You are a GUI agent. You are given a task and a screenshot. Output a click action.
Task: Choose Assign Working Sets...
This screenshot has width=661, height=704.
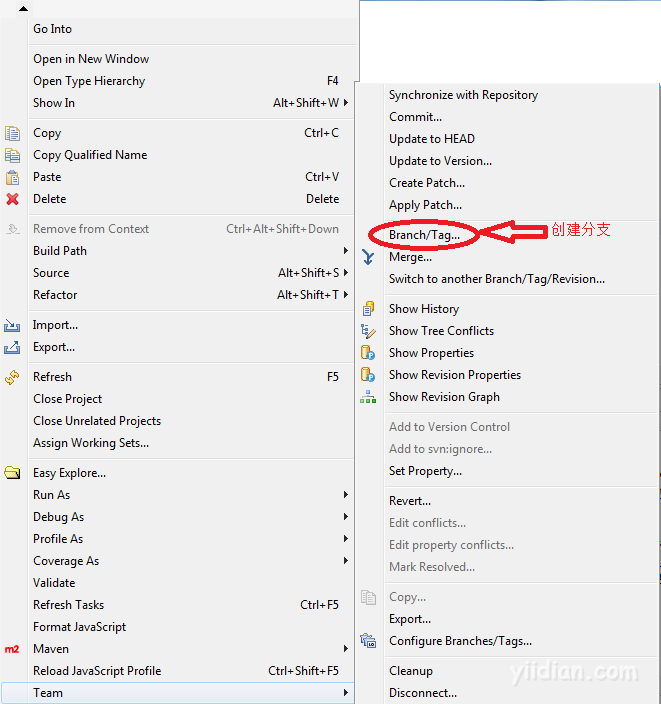91,443
